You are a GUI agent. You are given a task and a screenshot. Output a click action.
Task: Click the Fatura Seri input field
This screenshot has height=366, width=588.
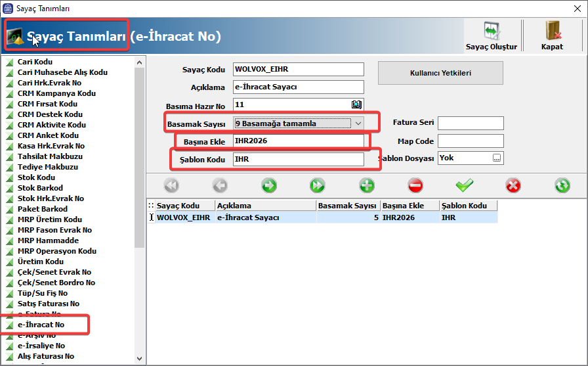pyautogui.click(x=471, y=123)
